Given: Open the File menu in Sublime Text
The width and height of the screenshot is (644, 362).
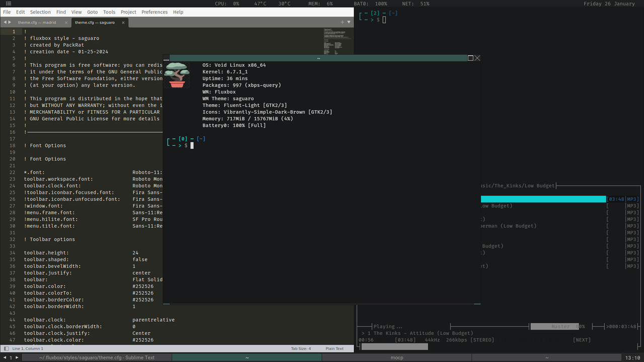Looking at the screenshot, I should 7,12.
